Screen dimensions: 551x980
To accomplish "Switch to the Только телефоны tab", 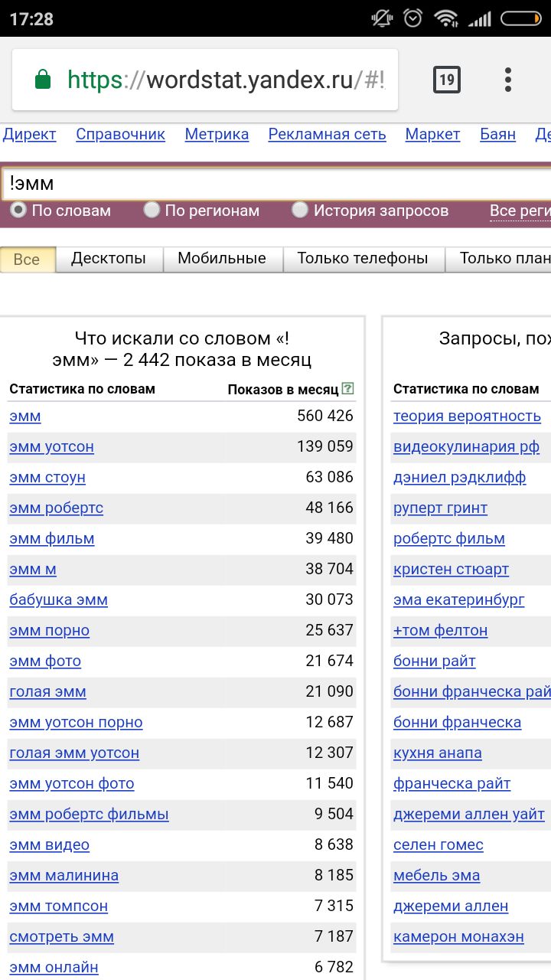I will [363, 259].
